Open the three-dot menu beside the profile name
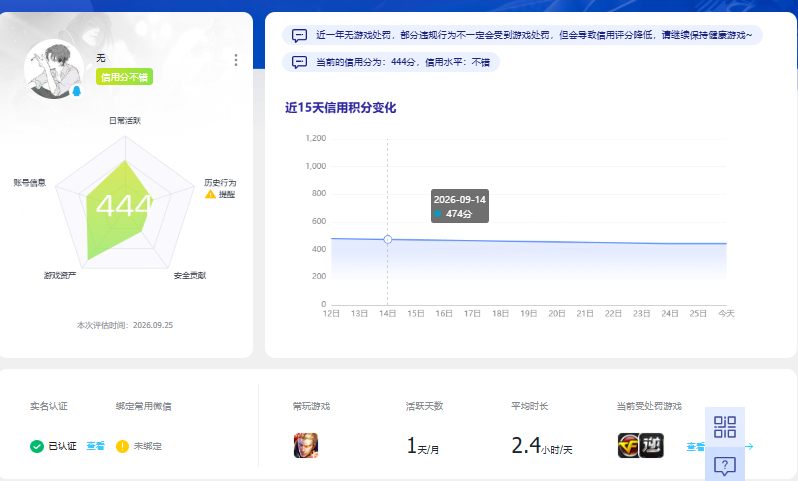Viewport: 798px width, 481px height. [236, 60]
